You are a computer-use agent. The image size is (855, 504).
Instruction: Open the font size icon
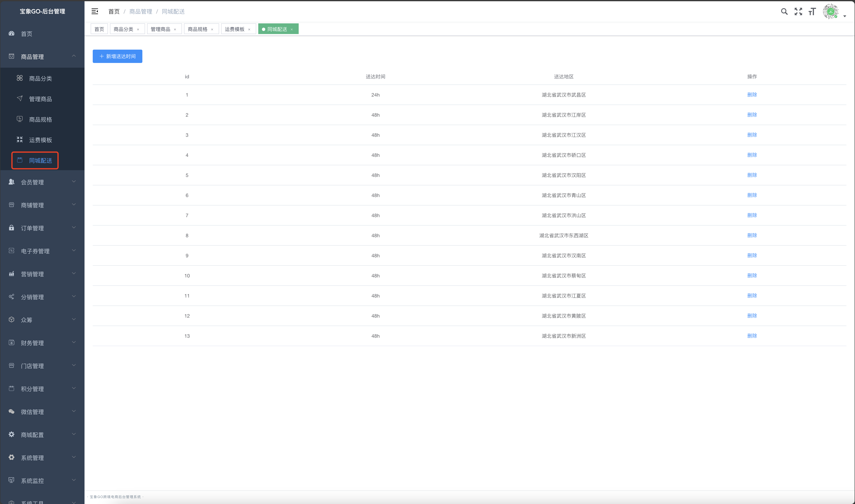point(812,11)
